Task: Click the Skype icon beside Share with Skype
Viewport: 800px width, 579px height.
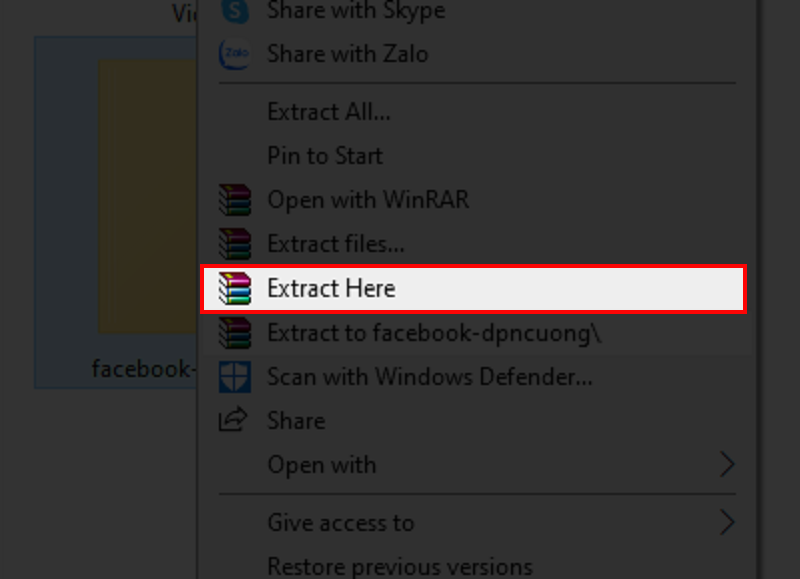Action: 235,10
